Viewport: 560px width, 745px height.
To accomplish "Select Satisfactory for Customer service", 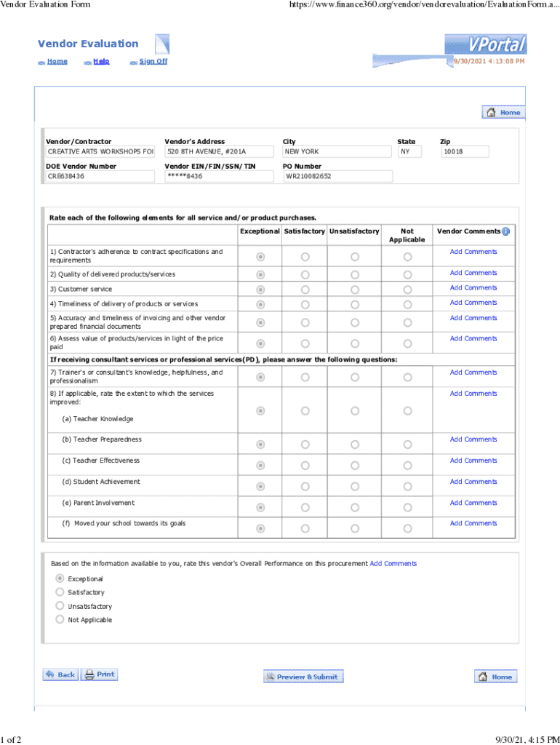I will click(x=305, y=290).
